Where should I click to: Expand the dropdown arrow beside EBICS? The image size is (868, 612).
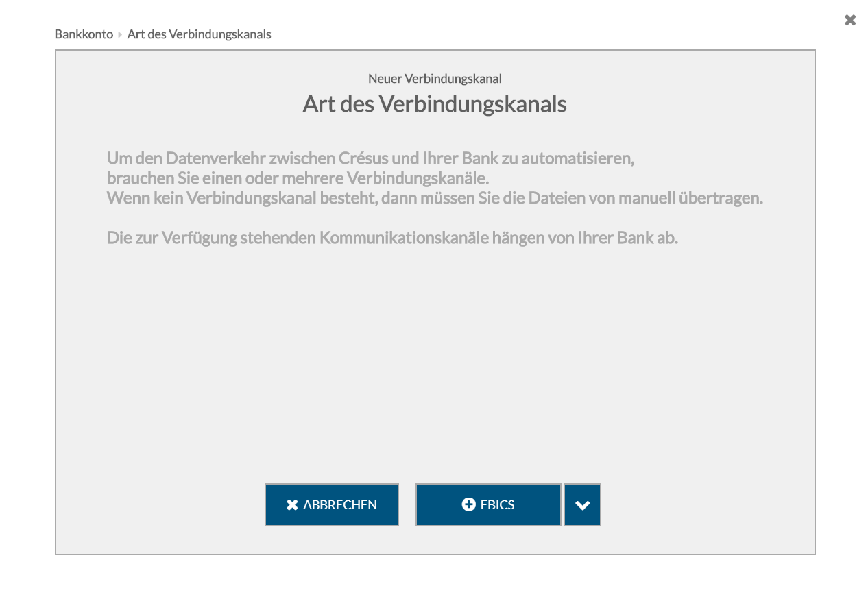(x=583, y=505)
